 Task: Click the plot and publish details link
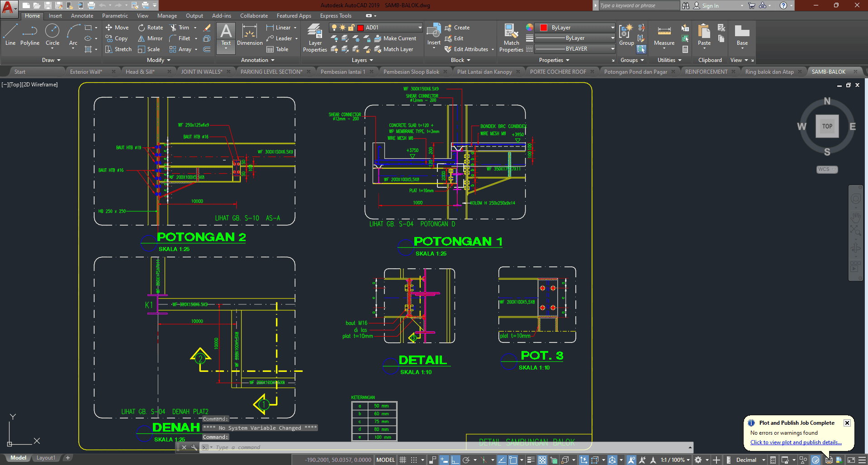tap(796, 442)
